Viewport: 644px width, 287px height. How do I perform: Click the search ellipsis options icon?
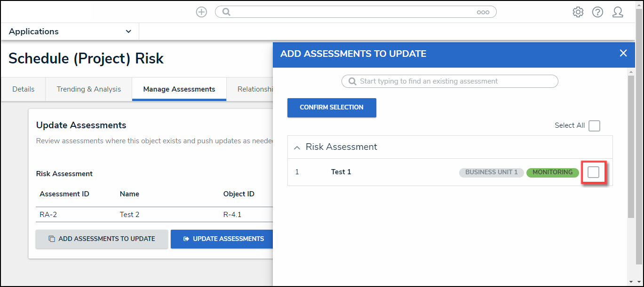483,13
